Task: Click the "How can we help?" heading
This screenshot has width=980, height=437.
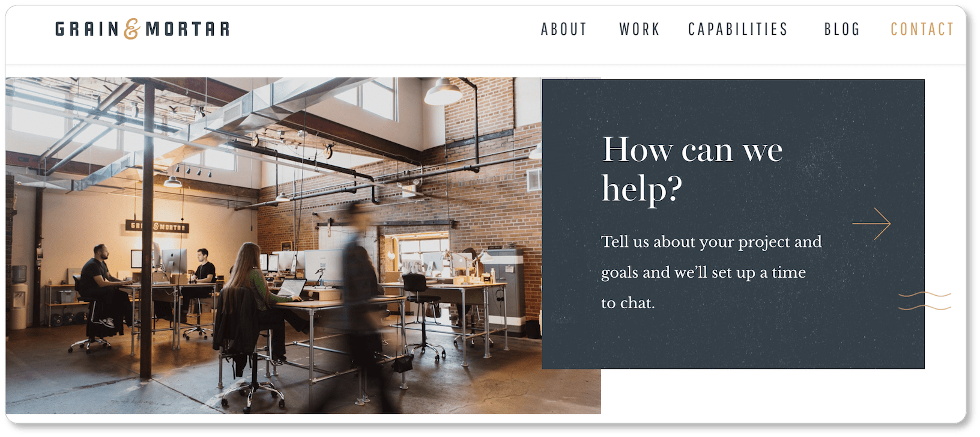Action: pyautogui.click(x=692, y=169)
